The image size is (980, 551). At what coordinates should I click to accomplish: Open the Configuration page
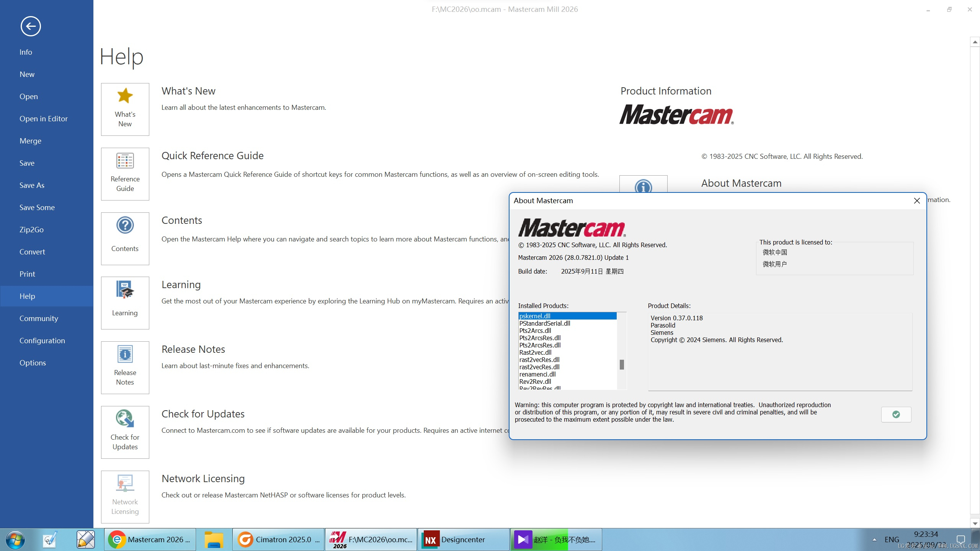pos(47,341)
